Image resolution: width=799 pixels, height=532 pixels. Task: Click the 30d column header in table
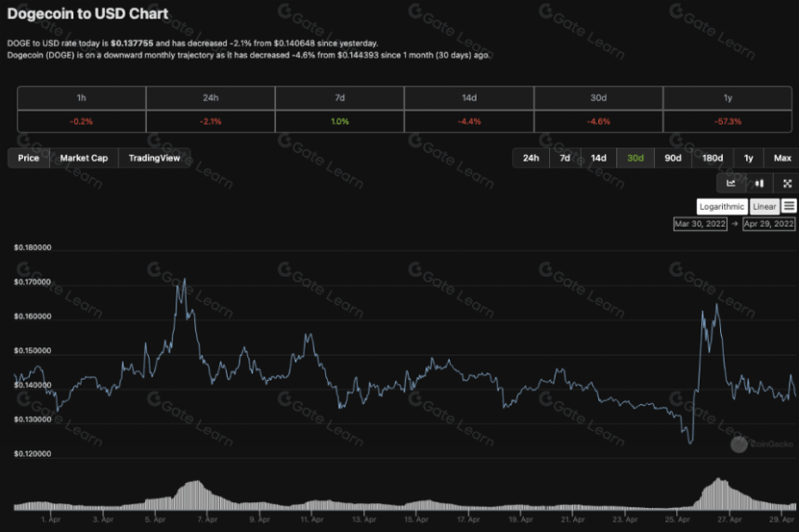tap(598, 97)
